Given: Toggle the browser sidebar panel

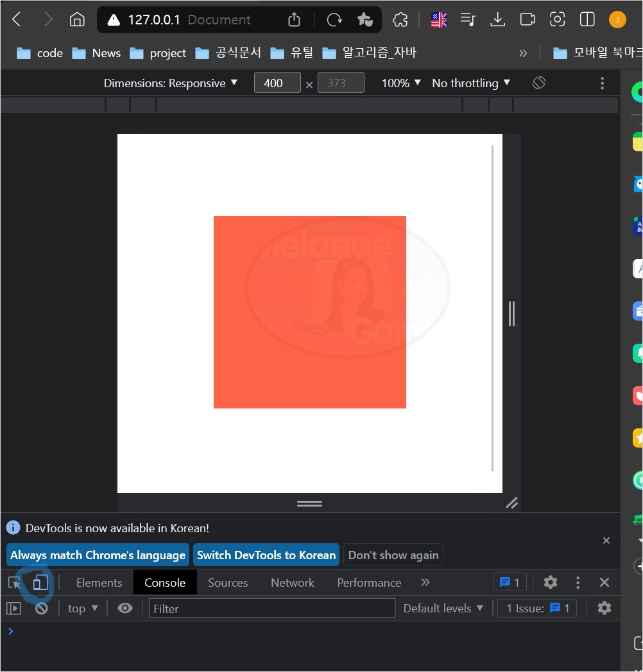Looking at the screenshot, I should (587, 19).
